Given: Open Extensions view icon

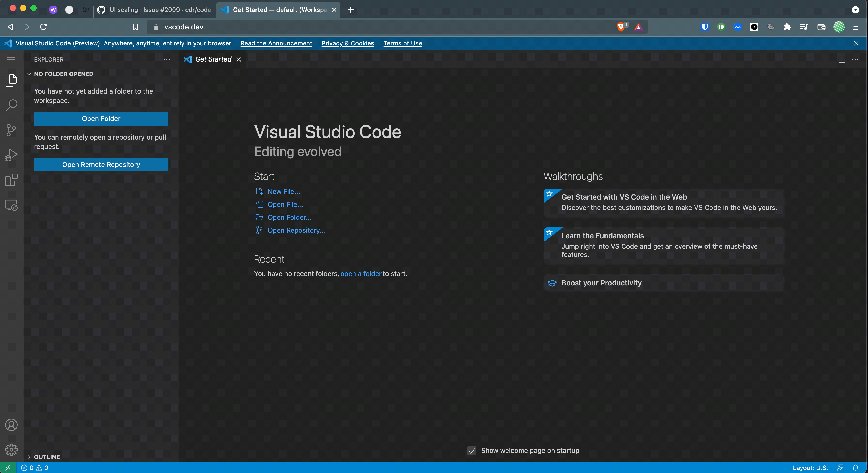Looking at the screenshot, I should pos(11,180).
